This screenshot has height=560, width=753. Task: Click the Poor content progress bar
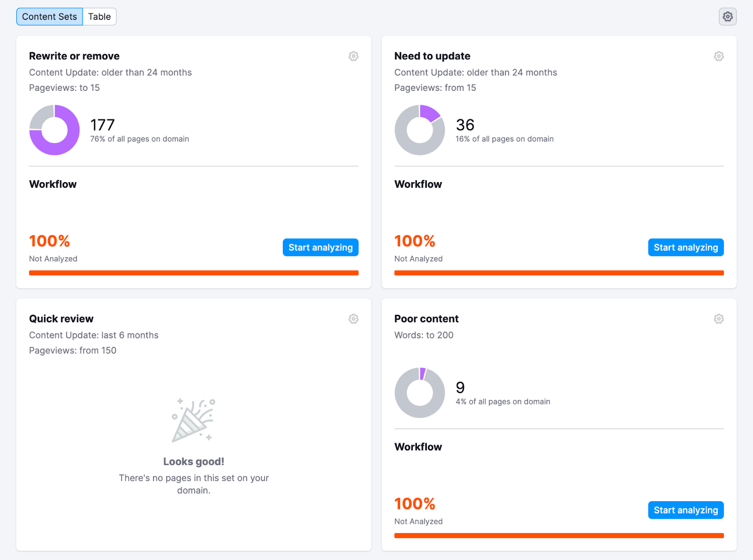tap(559, 536)
